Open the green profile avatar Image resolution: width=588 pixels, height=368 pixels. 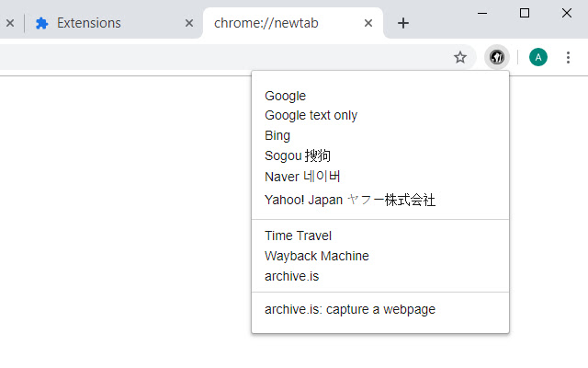pos(538,58)
